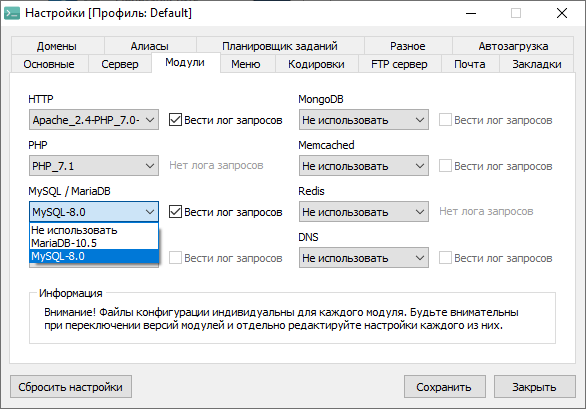
Task: Select MariaDB-10.5 from the open list
Action: (x=94, y=243)
